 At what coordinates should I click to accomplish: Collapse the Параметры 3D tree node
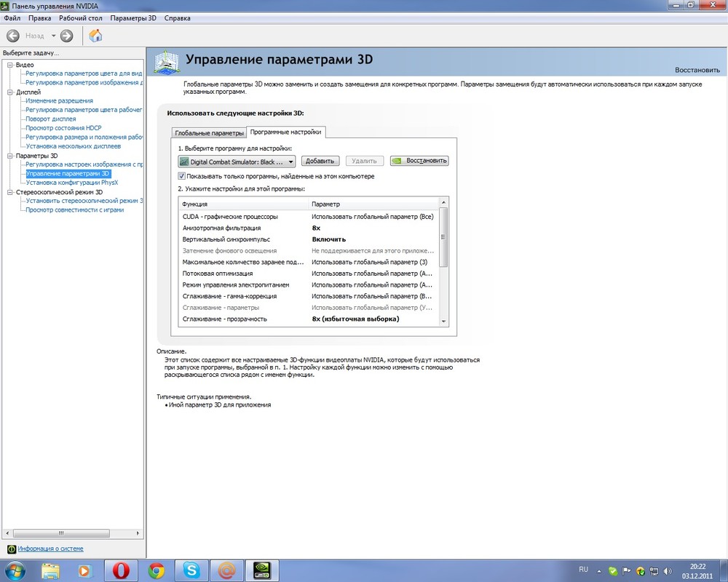[x=9, y=156]
